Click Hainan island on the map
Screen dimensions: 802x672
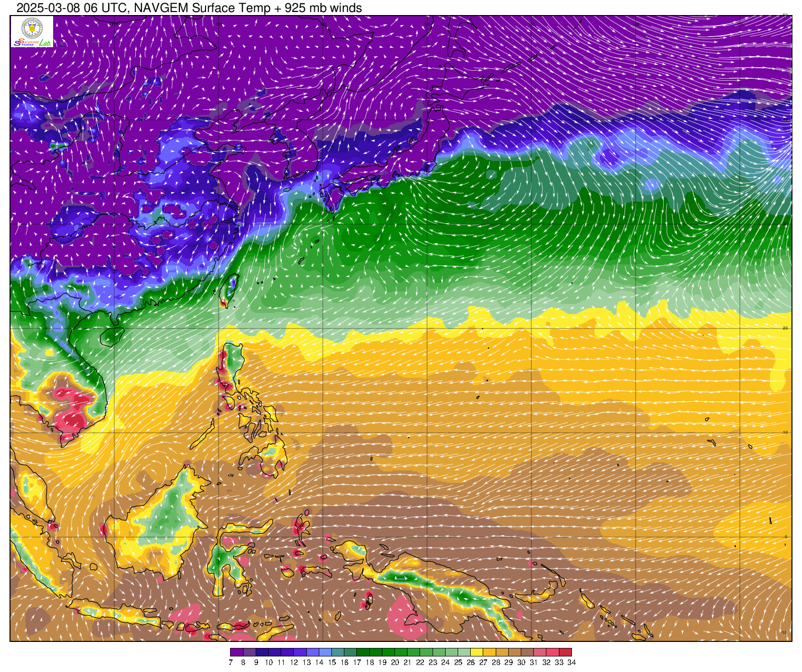[112, 336]
